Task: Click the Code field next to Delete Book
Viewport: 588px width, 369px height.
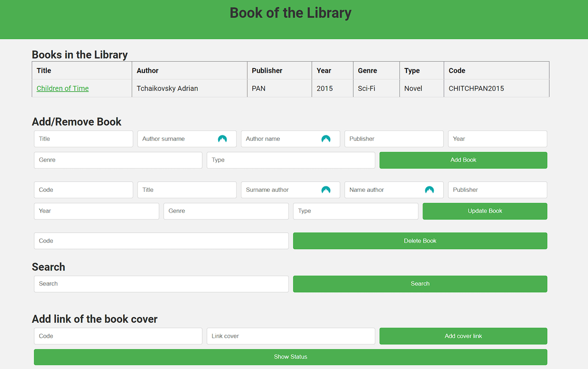Action: pyautogui.click(x=161, y=241)
